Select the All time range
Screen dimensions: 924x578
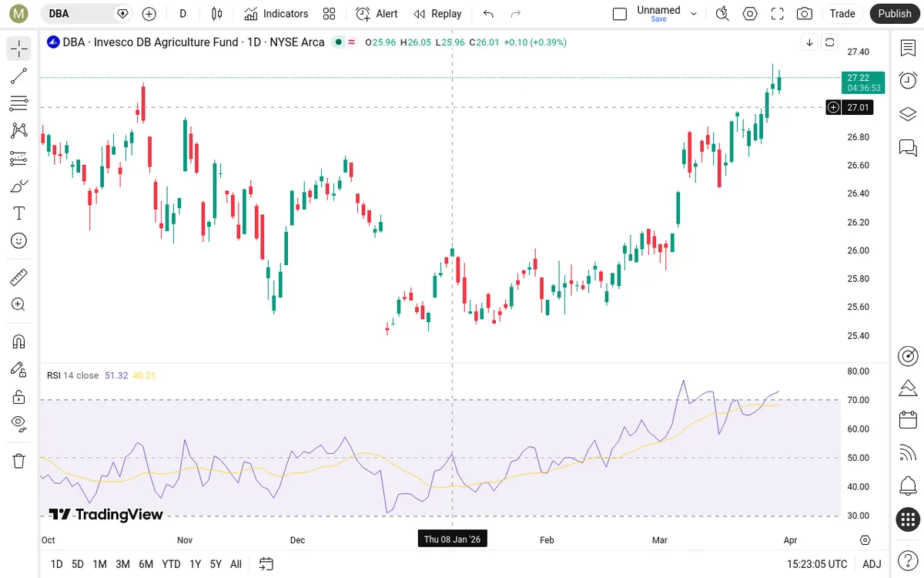coord(236,564)
